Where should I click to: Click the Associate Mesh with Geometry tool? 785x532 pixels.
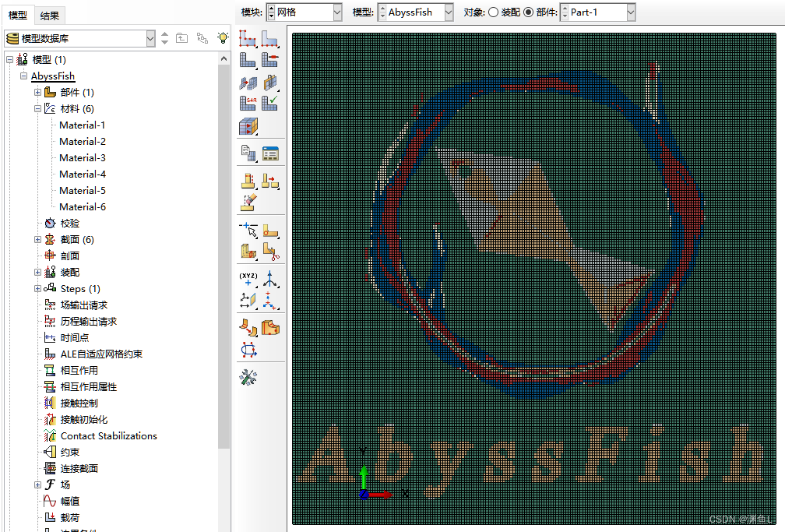[269, 82]
